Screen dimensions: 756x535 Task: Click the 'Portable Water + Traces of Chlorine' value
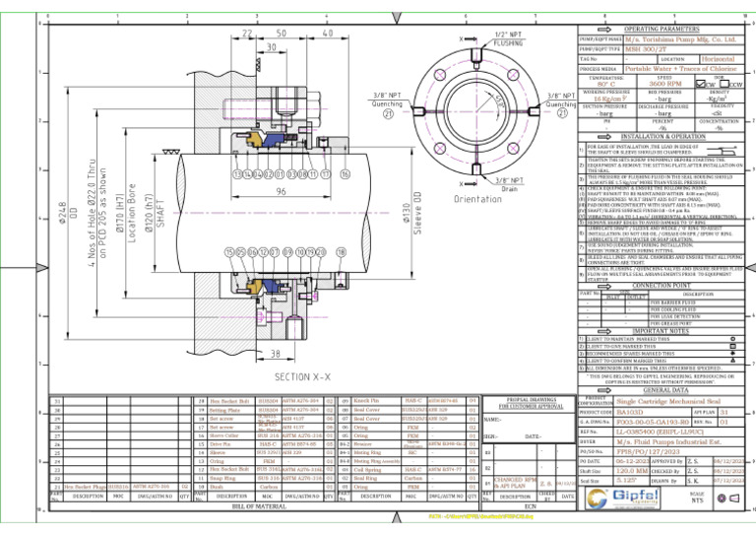681,69
